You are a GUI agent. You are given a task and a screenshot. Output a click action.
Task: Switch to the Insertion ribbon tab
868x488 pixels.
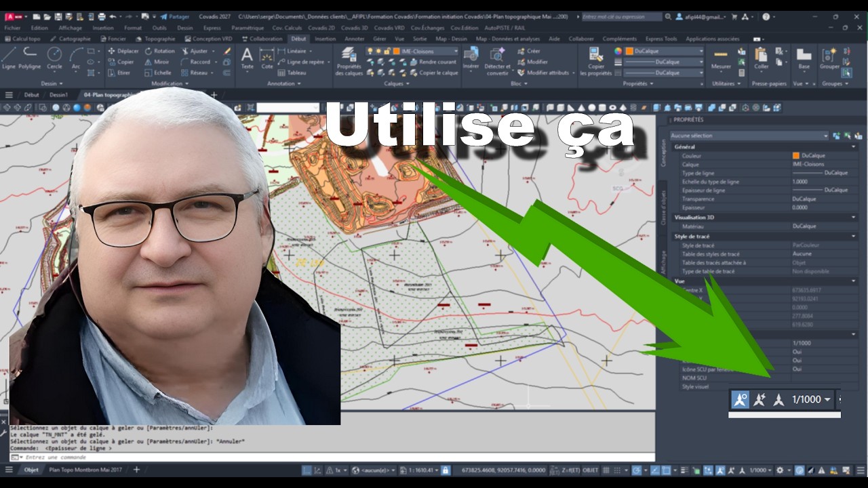(x=325, y=39)
